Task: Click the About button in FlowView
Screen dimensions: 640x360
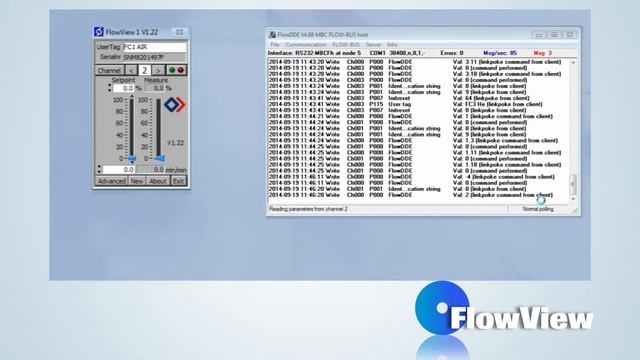Action: tap(158, 181)
